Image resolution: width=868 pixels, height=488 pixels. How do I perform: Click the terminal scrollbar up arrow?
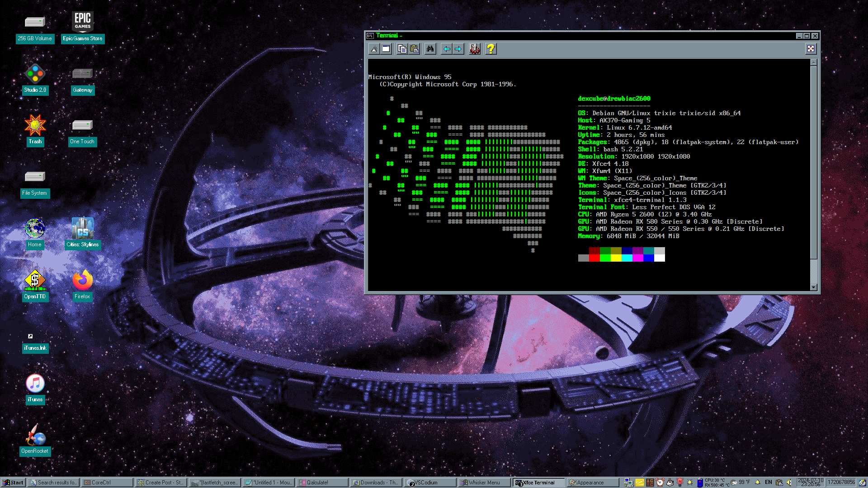(x=814, y=62)
